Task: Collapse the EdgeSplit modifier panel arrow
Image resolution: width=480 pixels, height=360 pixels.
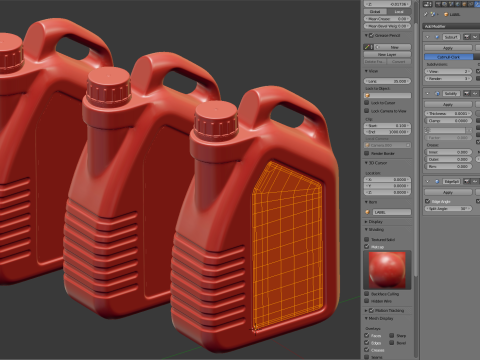Action: click(x=428, y=182)
